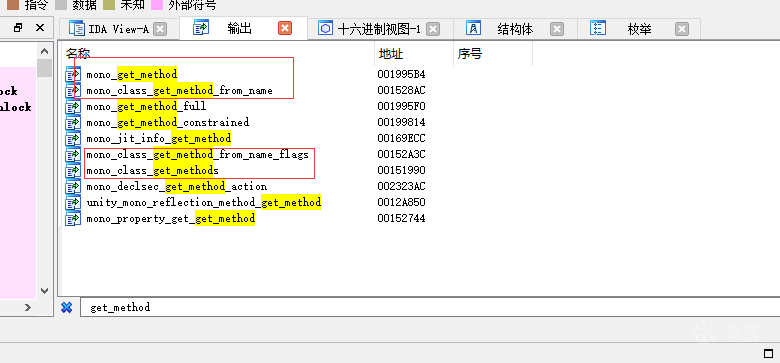Screen dimensions: 780x363
Task: Select the mono_class_get_method_from_name_flags row
Action: pos(420,155)
